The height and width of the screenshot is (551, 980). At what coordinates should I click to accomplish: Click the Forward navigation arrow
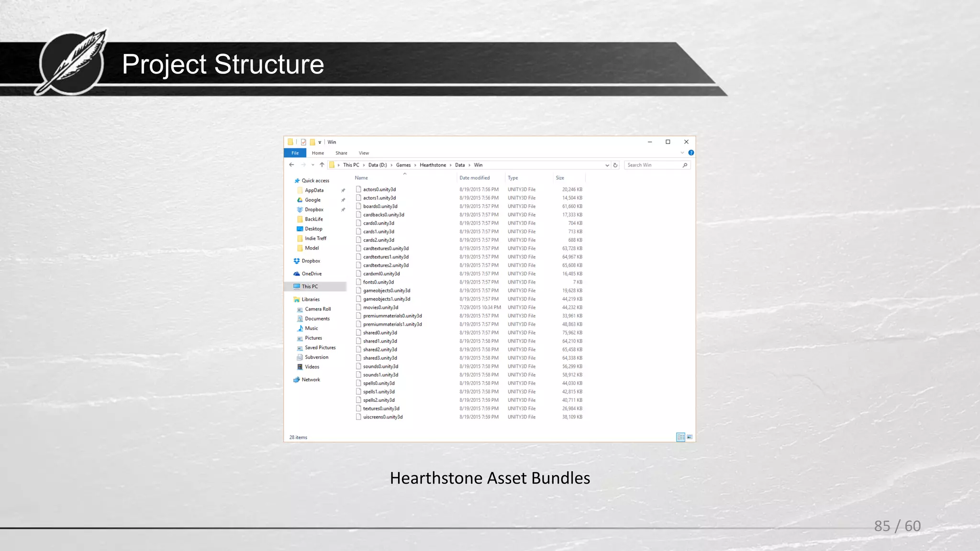click(303, 165)
